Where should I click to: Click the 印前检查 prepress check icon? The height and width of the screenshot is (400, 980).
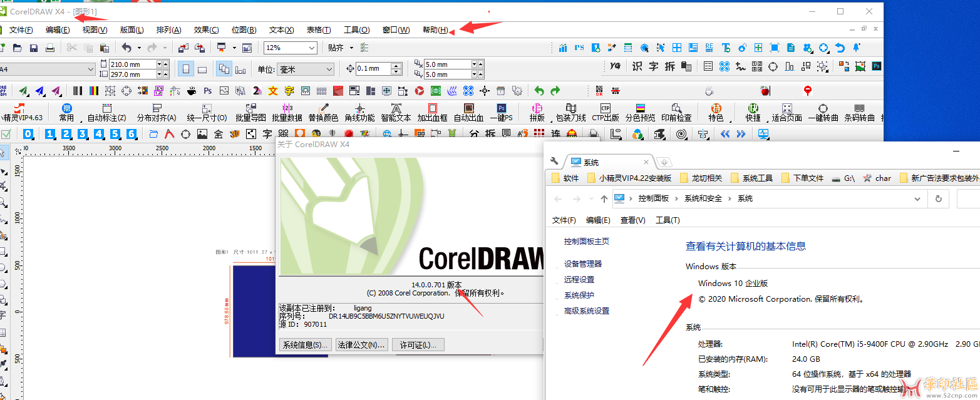click(676, 112)
